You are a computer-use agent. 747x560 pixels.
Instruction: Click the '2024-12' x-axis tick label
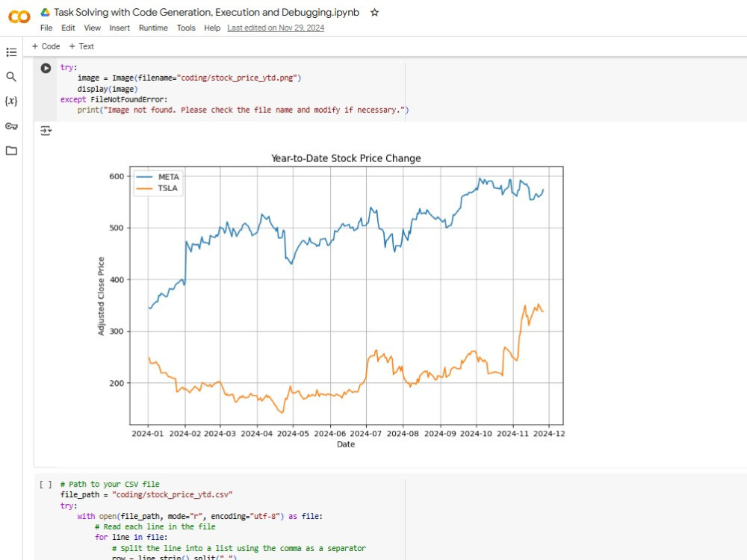click(x=549, y=433)
